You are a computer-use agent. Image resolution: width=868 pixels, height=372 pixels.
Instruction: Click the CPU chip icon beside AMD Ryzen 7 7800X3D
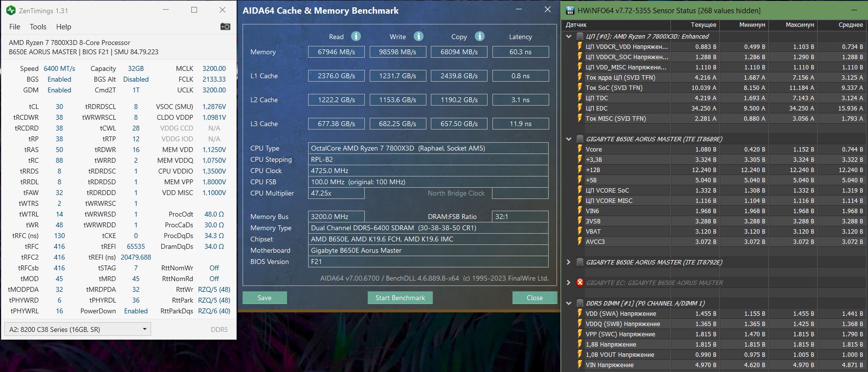tap(580, 36)
